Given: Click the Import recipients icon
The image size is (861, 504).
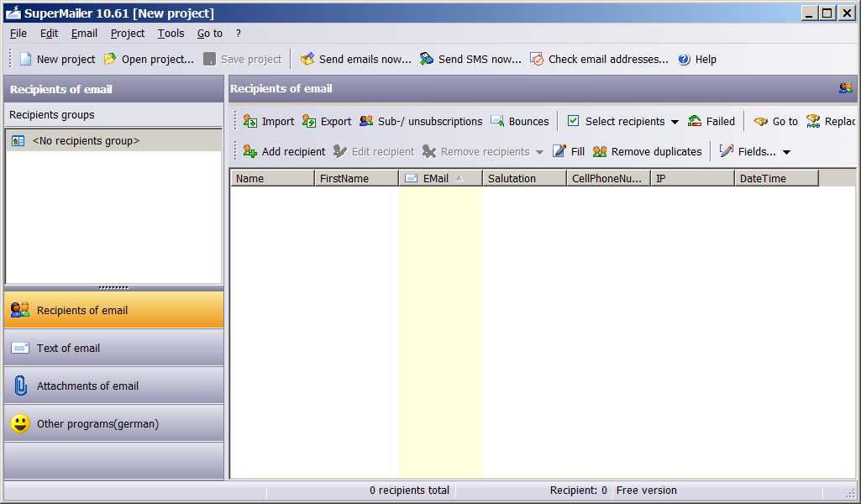Looking at the screenshot, I should point(250,122).
